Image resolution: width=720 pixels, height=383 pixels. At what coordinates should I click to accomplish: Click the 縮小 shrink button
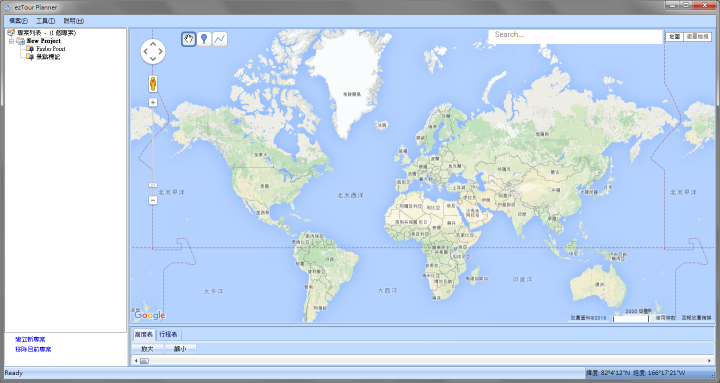click(x=180, y=349)
